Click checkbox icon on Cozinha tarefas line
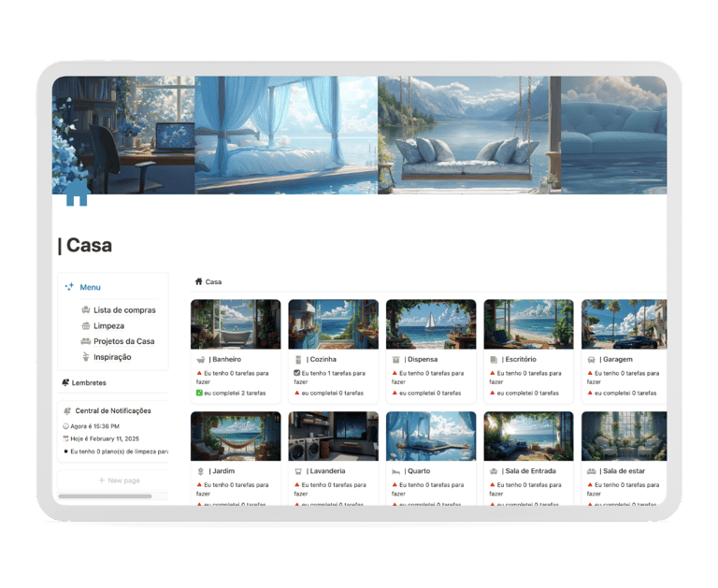The image size is (718, 588). coord(296,373)
